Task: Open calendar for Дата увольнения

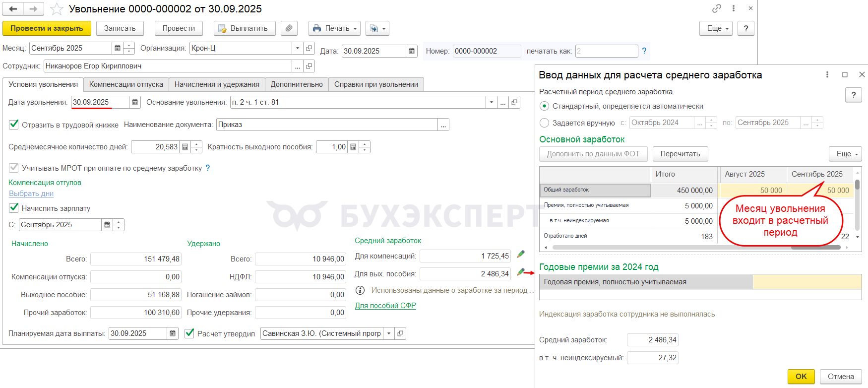Action: tap(134, 102)
